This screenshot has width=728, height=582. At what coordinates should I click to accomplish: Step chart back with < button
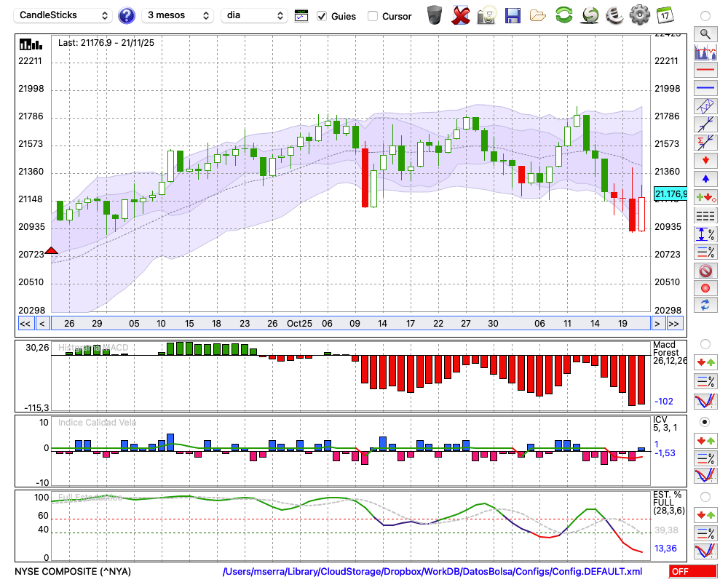tap(42, 324)
